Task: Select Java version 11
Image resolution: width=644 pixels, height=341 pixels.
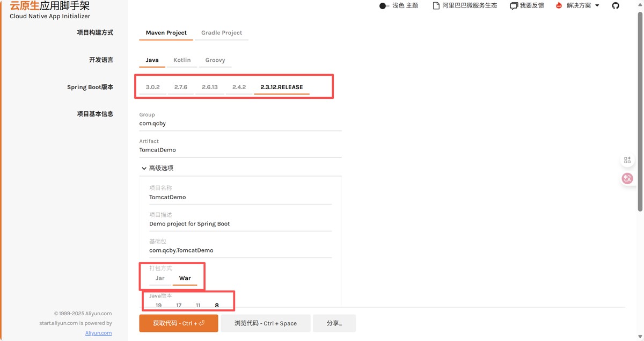Action: [198, 305]
